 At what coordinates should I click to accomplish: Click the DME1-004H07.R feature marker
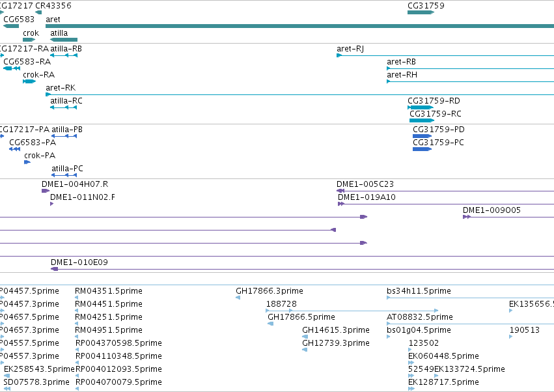(x=46, y=191)
